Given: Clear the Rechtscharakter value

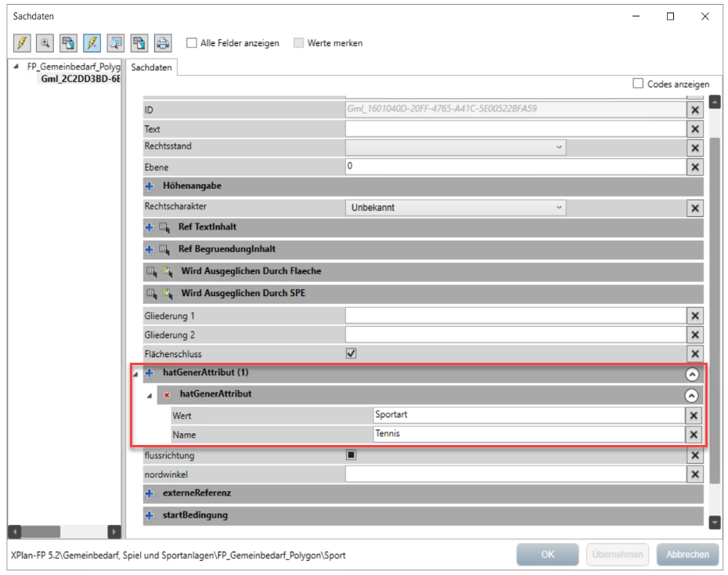Looking at the screenshot, I should (695, 208).
